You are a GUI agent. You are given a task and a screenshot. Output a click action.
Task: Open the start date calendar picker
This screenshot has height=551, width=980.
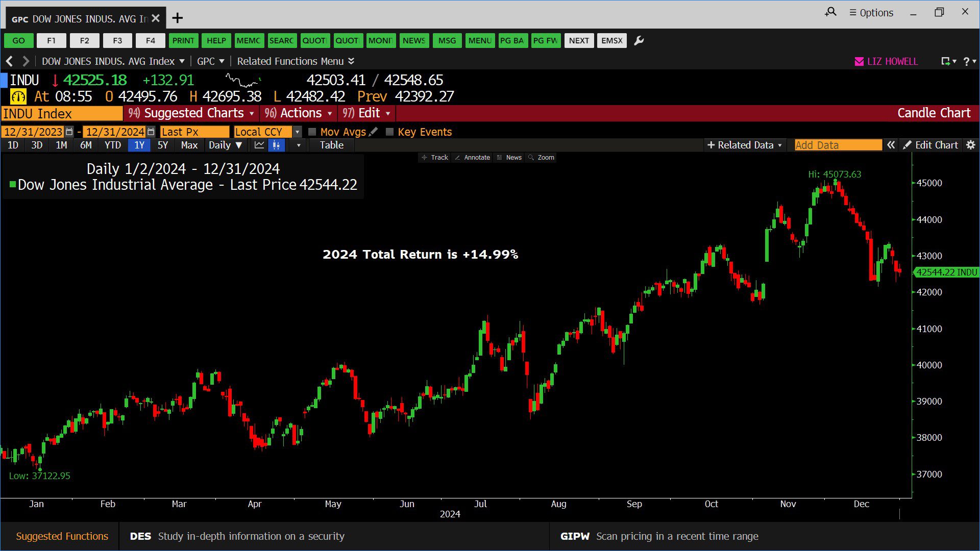tap(69, 132)
